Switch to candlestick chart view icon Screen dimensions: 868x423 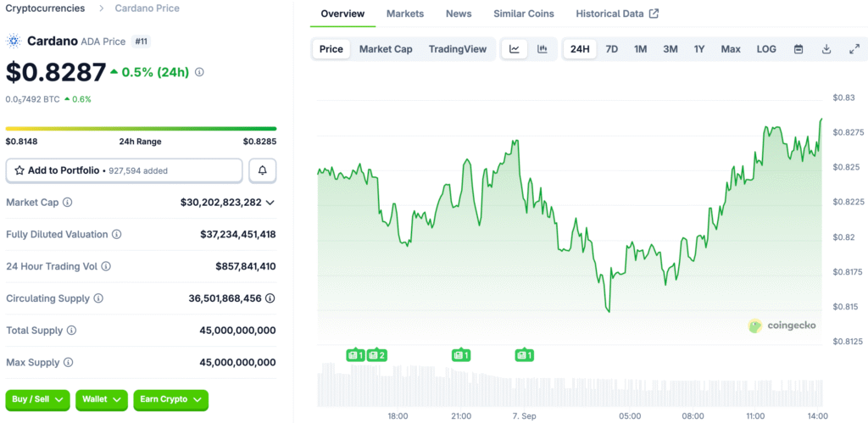542,49
